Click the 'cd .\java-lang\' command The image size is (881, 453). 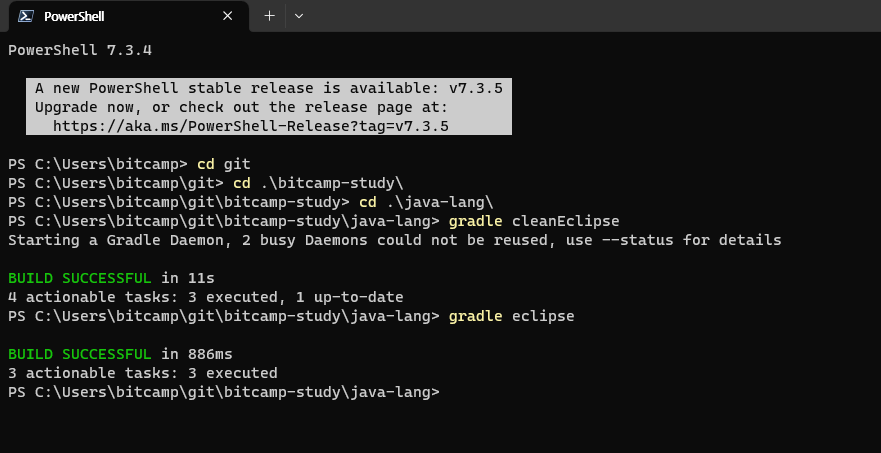426,202
